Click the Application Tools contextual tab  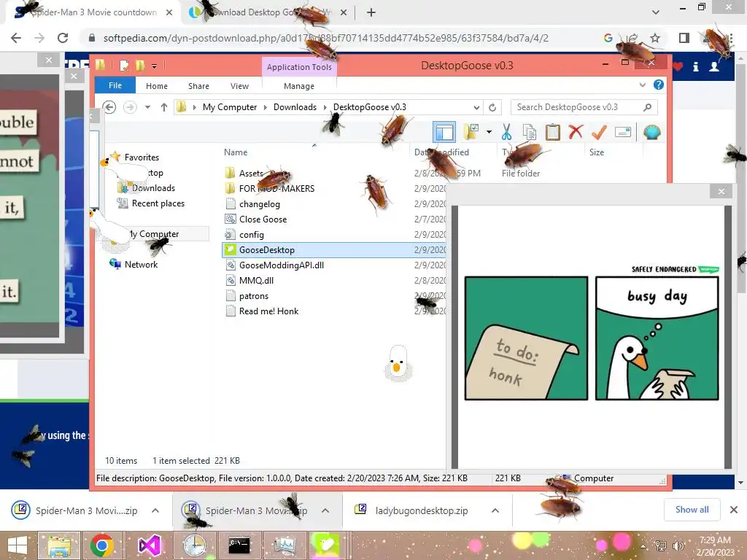pyautogui.click(x=299, y=67)
